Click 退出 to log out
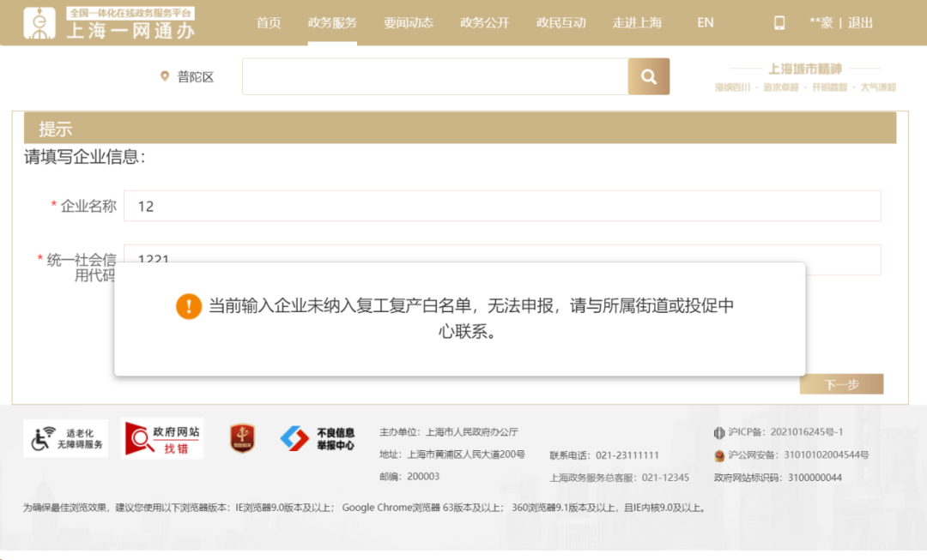Image resolution: width=927 pixels, height=560 pixels. point(861,23)
